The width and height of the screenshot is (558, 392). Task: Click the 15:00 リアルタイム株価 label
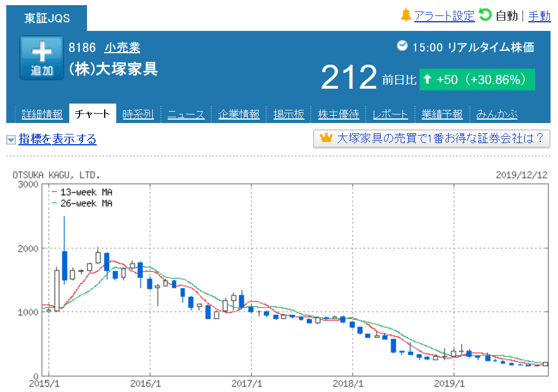click(473, 47)
